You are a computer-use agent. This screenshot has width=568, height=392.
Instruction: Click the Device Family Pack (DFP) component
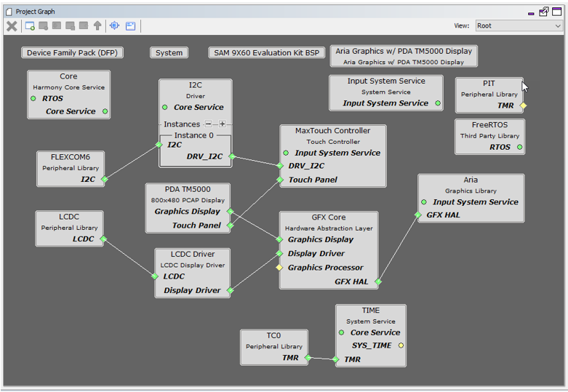(x=72, y=53)
